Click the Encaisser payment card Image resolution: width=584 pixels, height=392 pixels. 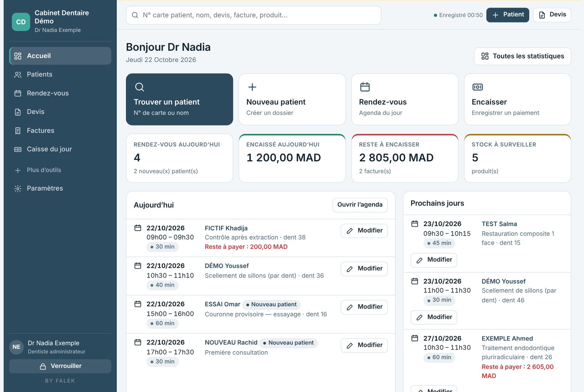(x=518, y=99)
